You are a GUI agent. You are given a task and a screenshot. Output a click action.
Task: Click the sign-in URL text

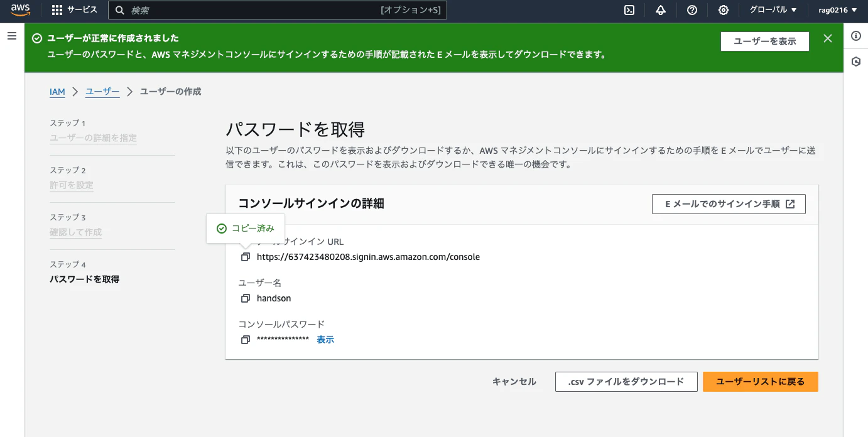(369, 257)
